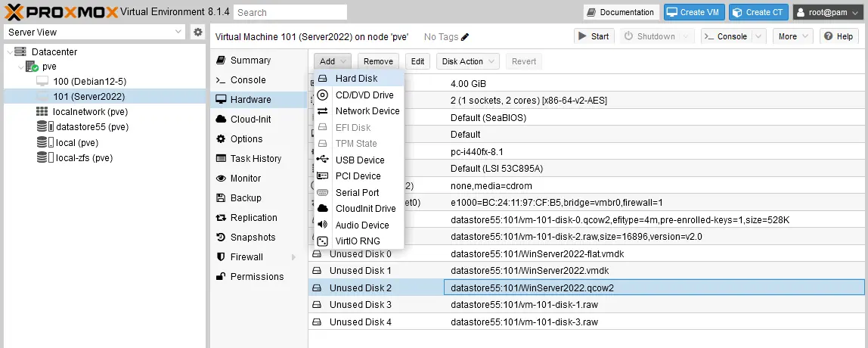Viewport: 868px width, 348px height.
Task: Click the PCI Device card icon
Action: (322, 176)
